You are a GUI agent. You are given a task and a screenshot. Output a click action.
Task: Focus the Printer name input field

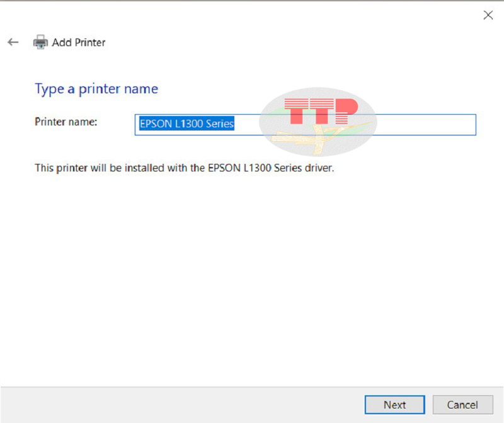point(306,124)
